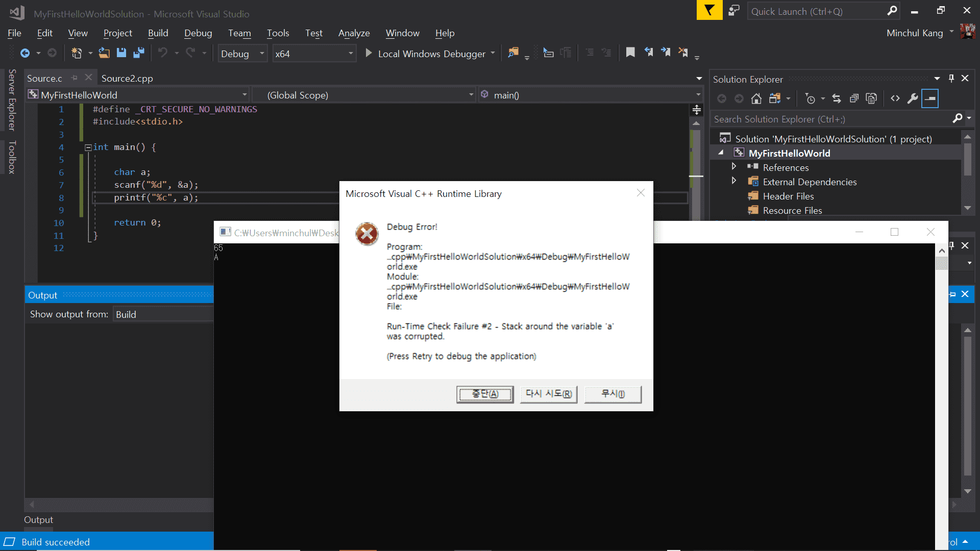
Task: Open the x64 platform dropdown
Action: point(351,54)
